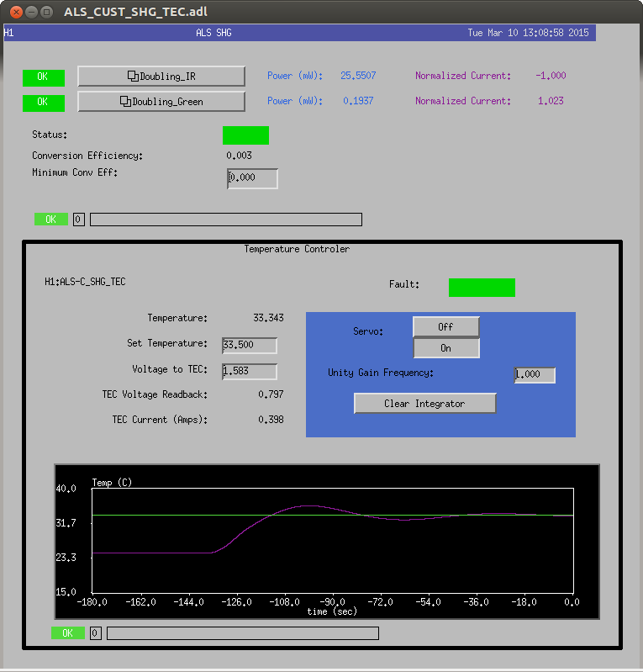The width and height of the screenshot is (643, 672).
Task: Edit the Minimum Conv Eff field
Action: (252, 178)
